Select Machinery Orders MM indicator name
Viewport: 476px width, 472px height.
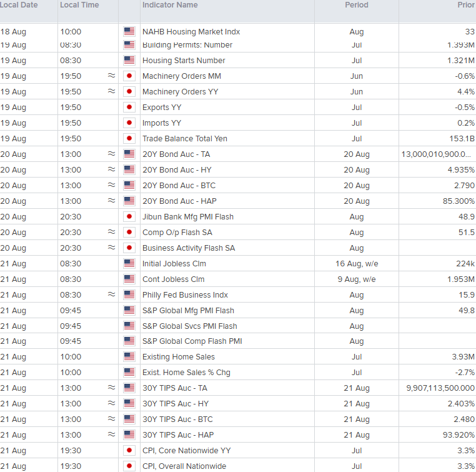[x=182, y=76]
